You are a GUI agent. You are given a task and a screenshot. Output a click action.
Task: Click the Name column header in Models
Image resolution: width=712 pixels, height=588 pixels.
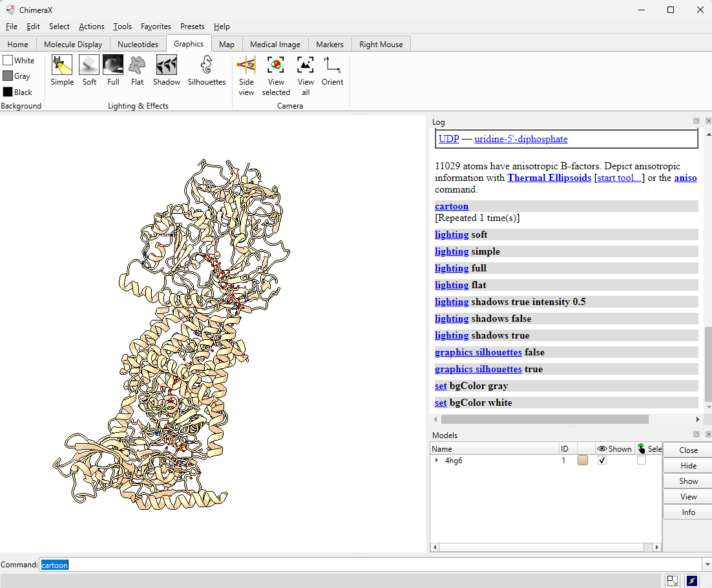494,448
